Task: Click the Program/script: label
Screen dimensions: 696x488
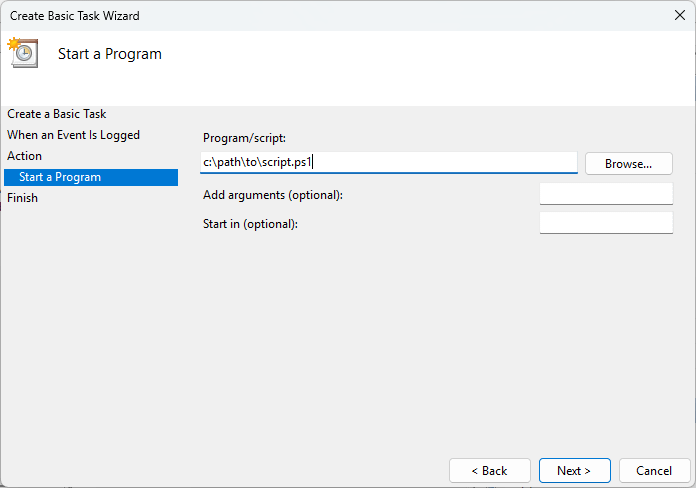Action: pos(245,138)
